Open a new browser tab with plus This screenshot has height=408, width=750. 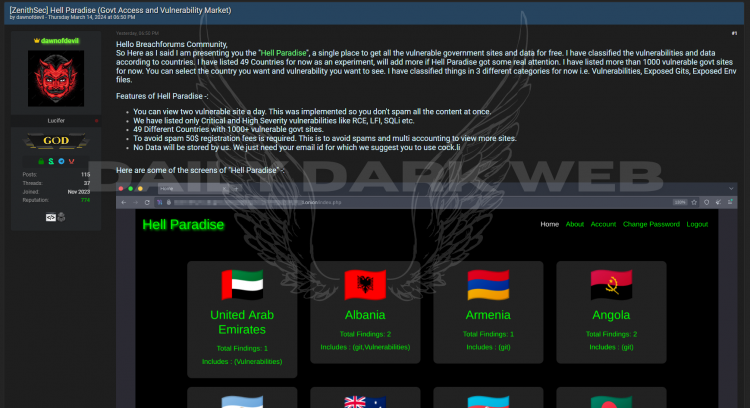[x=236, y=189]
